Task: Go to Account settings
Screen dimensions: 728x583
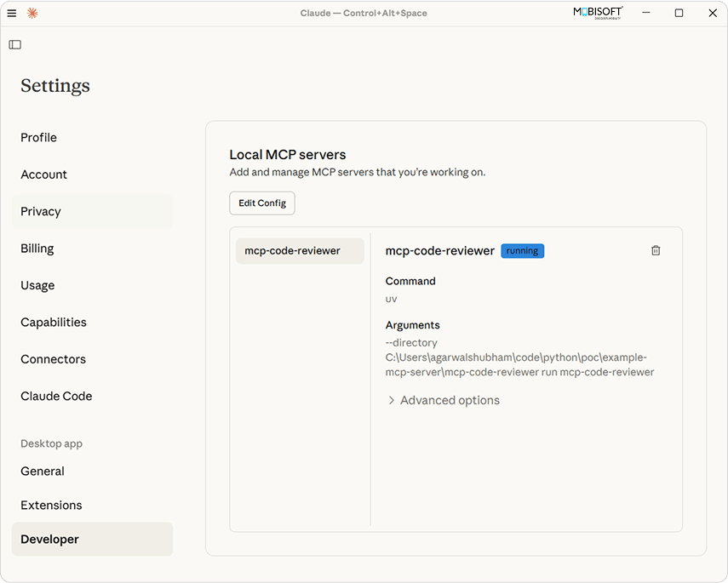Action: (x=44, y=174)
